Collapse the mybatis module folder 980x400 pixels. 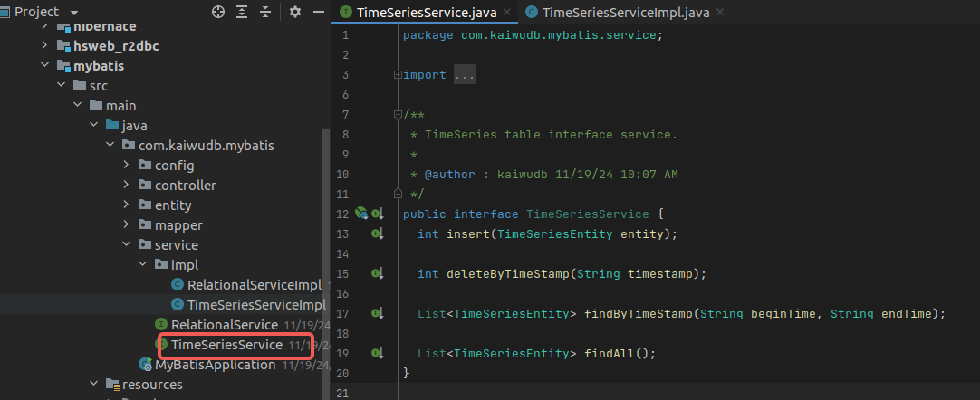click(45, 66)
